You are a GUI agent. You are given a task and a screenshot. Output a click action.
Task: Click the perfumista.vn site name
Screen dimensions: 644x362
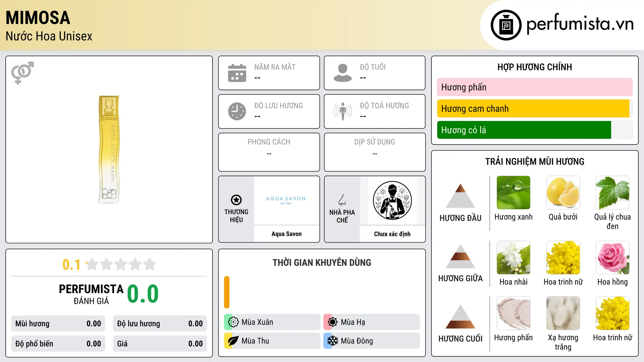click(x=580, y=23)
